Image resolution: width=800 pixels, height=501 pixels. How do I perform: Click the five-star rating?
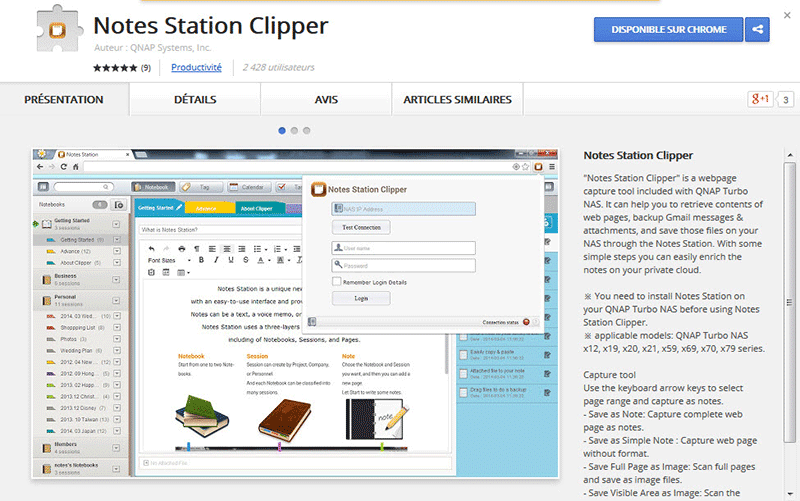click(x=115, y=68)
